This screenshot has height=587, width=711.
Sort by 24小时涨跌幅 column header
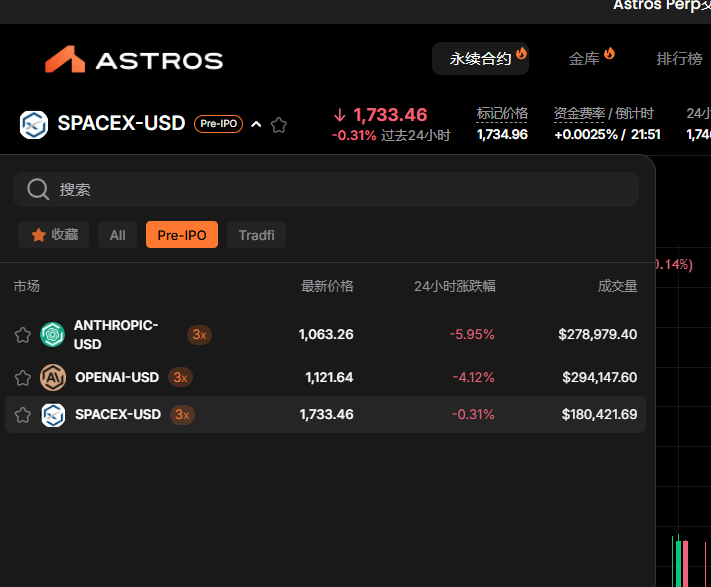click(x=455, y=286)
